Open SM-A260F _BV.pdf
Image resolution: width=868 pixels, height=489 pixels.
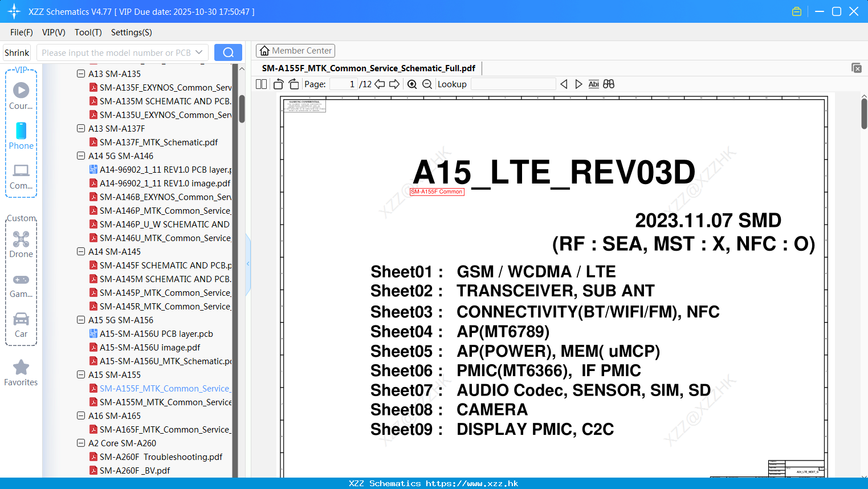[x=129, y=470]
